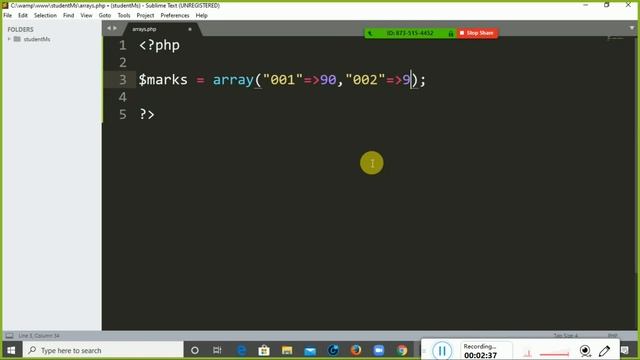640x360 pixels.
Task: Place cursor on the <?php line
Action: coord(159,45)
